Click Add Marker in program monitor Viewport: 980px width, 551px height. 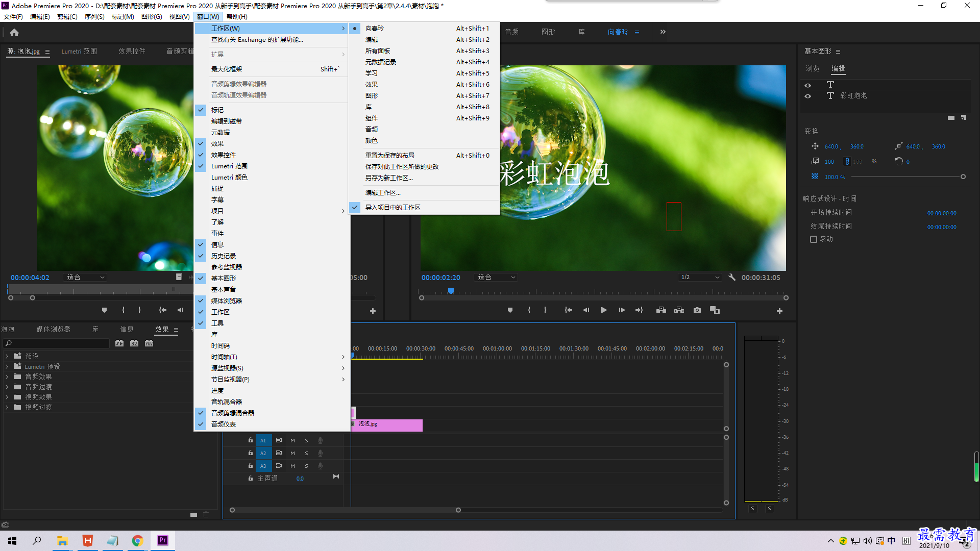coord(510,310)
